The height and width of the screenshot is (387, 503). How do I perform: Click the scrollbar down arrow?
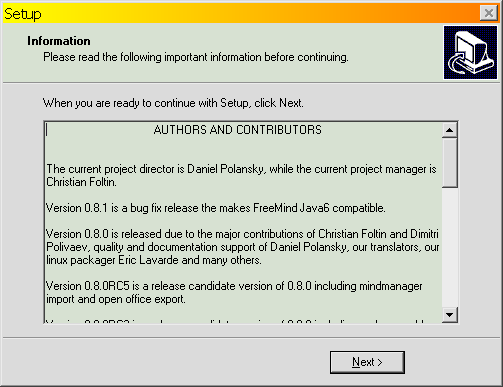coord(450,315)
